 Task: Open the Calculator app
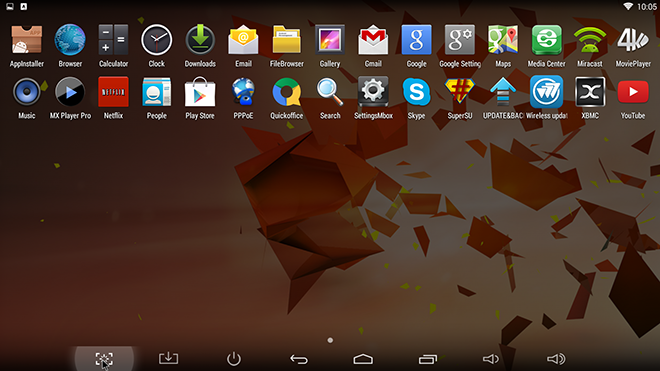[x=113, y=40]
